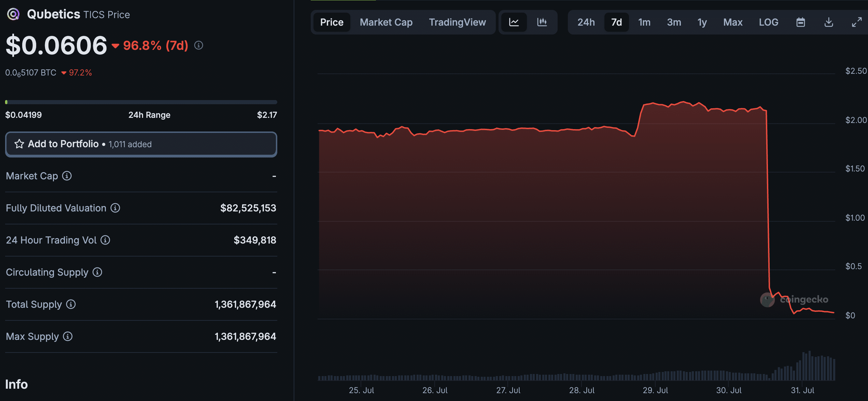Viewport: 868px width, 401px height.
Task: Set chart range to 3m
Action: [x=674, y=22]
